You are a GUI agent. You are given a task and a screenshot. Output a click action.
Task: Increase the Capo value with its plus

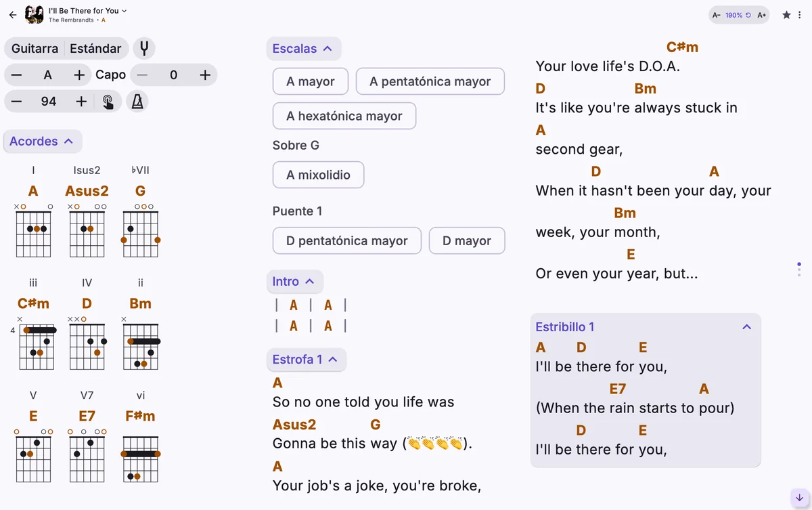click(205, 75)
